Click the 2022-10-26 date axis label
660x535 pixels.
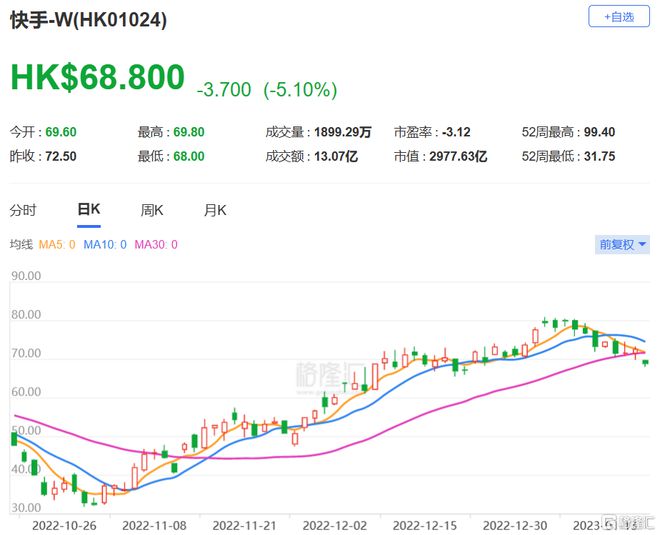click(x=64, y=525)
